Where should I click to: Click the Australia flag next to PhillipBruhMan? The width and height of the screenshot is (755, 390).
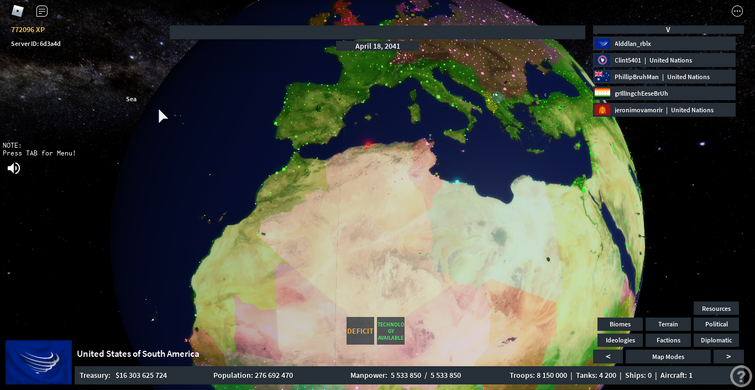click(602, 77)
